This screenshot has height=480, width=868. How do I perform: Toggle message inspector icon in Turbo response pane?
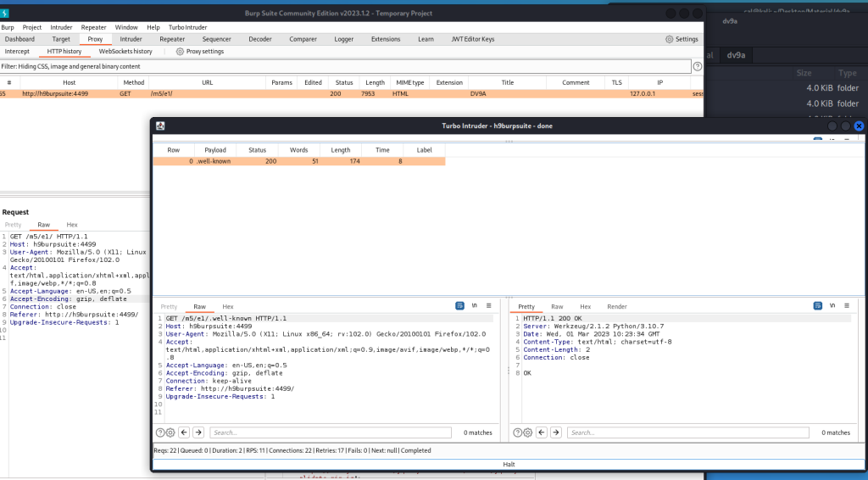pos(818,305)
